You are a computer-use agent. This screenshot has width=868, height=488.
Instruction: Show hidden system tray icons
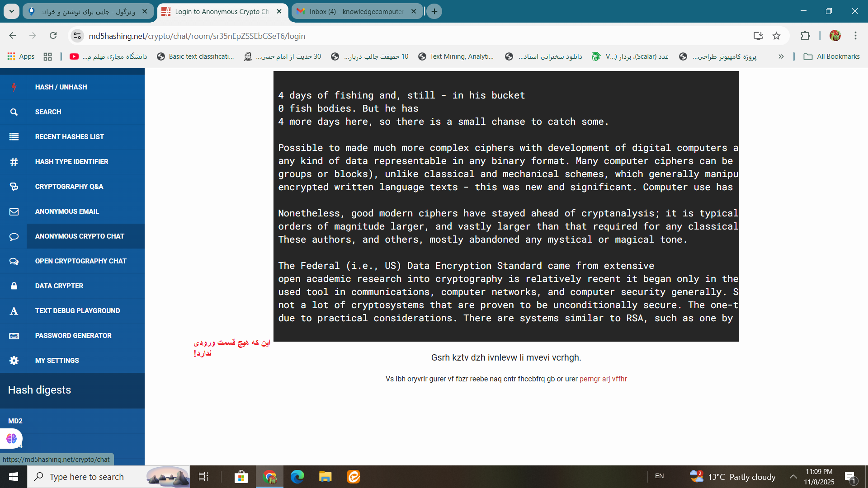pos(793,477)
